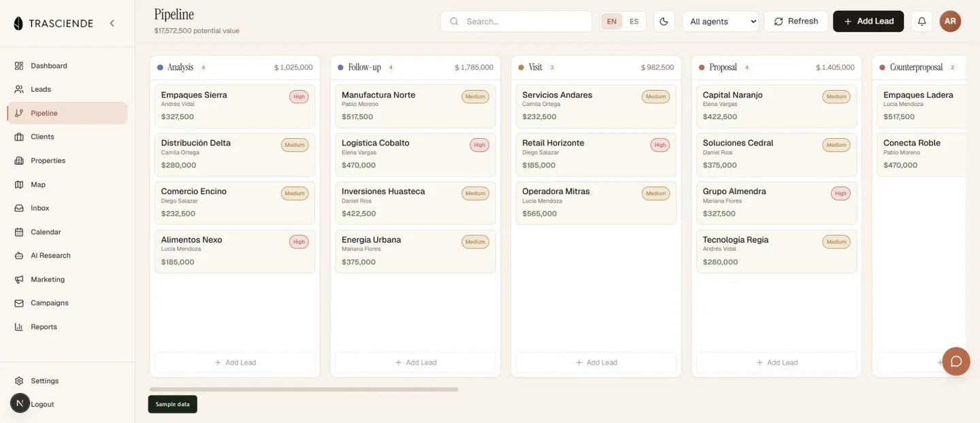Click the Follow-up column header title
Image resolution: width=980 pixels, height=423 pixels.
point(365,67)
